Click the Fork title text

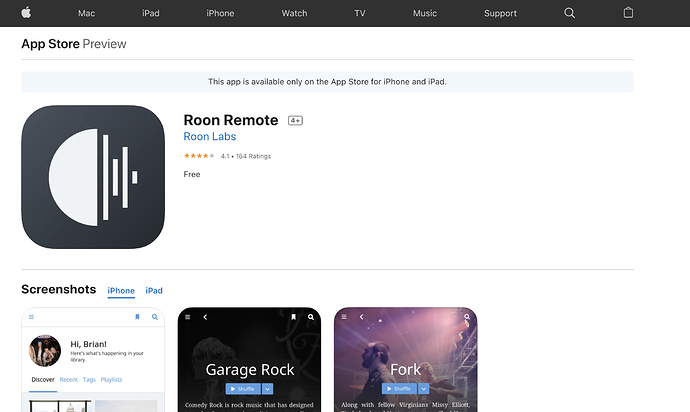(x=406, y=370)
